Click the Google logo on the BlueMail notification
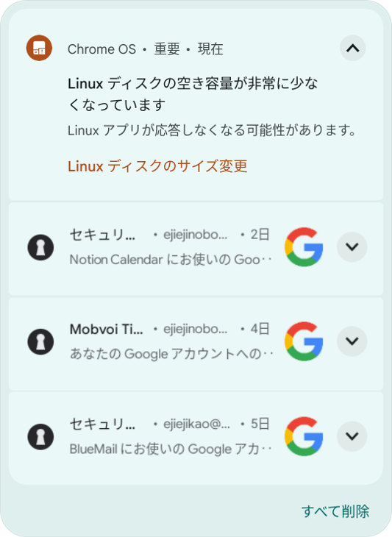 pyautogui.click(x=304, y=436)
